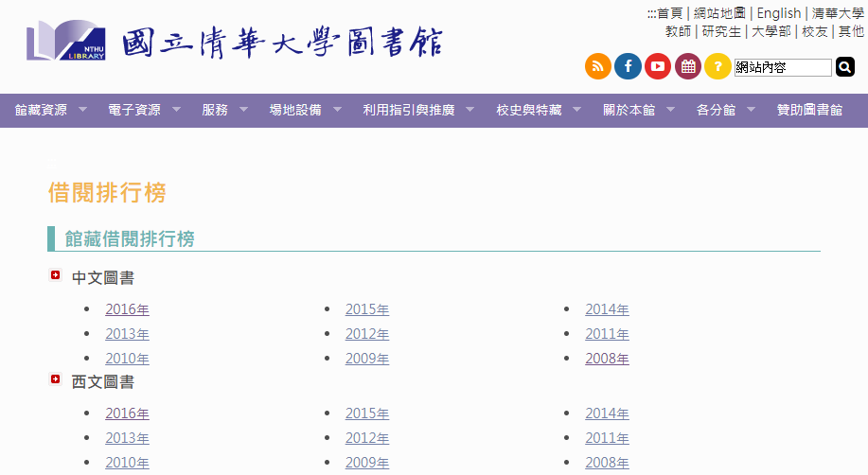This screenshot has width=868, height=475.
Task: Click the 西文圖書 category label
Action: tap(103, 382)
